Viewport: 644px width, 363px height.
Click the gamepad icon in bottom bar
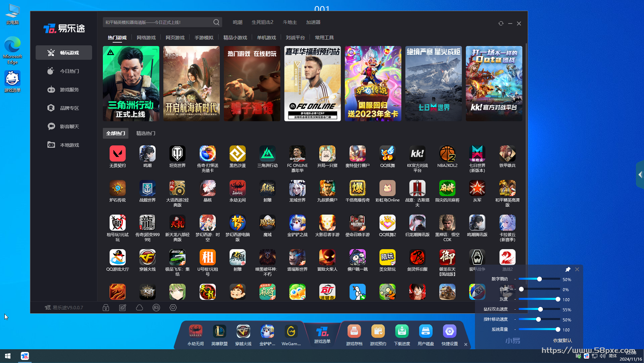coord(156,308)
